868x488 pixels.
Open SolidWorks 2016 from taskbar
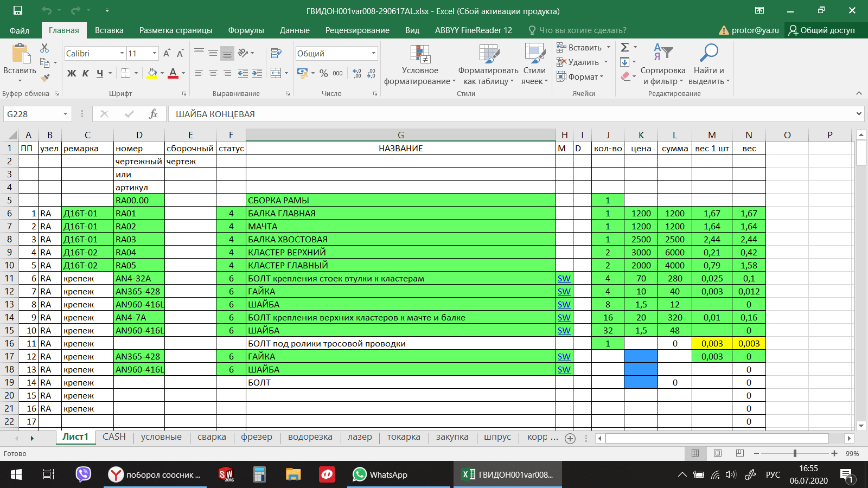click(226, 474)
